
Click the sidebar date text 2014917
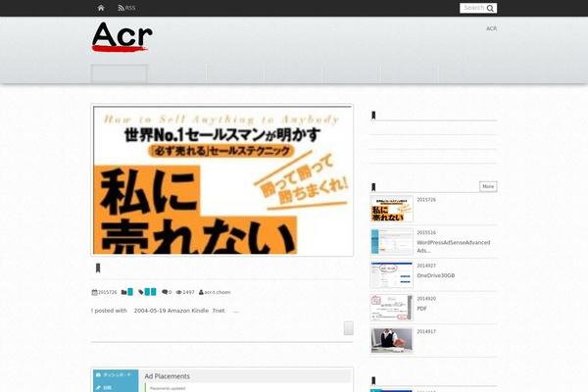click(x=426, y=331)
